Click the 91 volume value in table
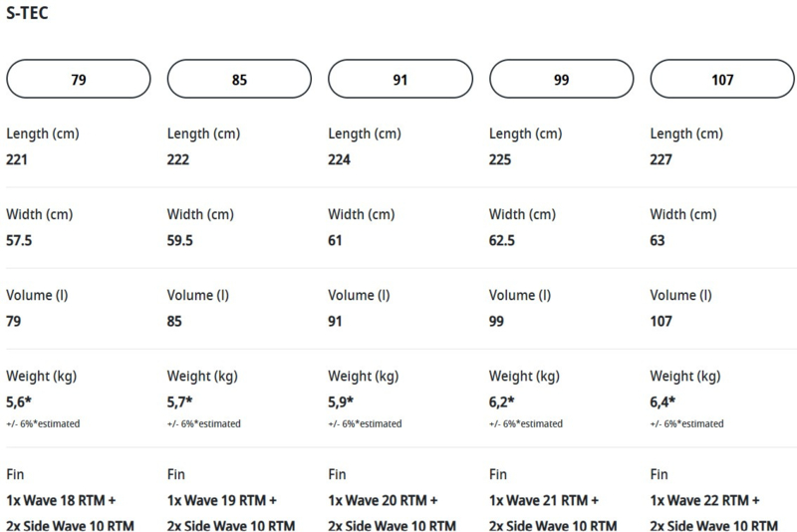Screen dimensions: 797x532 (337, 322)
